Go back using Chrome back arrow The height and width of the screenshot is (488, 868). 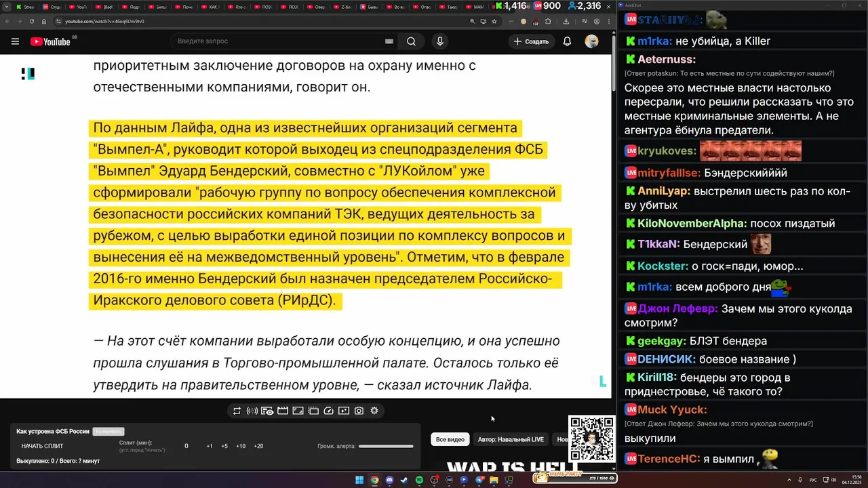tap(8, 21)
